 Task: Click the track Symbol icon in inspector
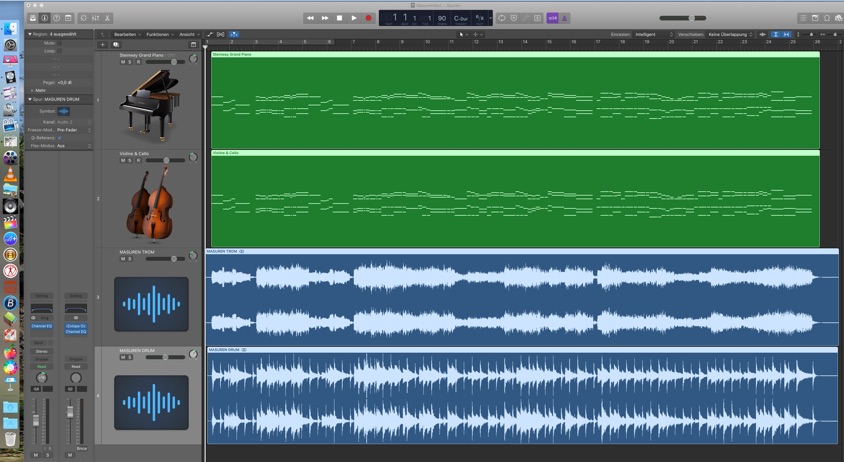[x=64, y=111]
